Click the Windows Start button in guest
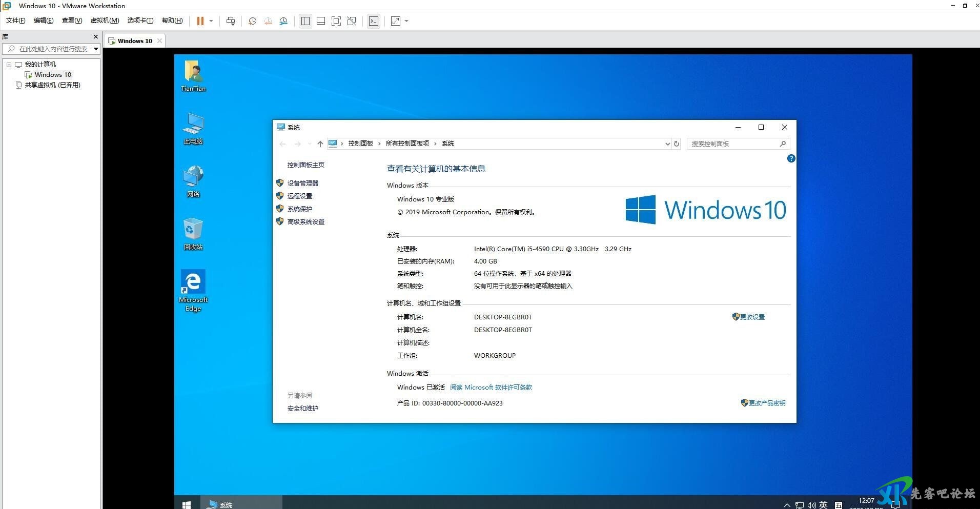 click(x=187, y=505)
